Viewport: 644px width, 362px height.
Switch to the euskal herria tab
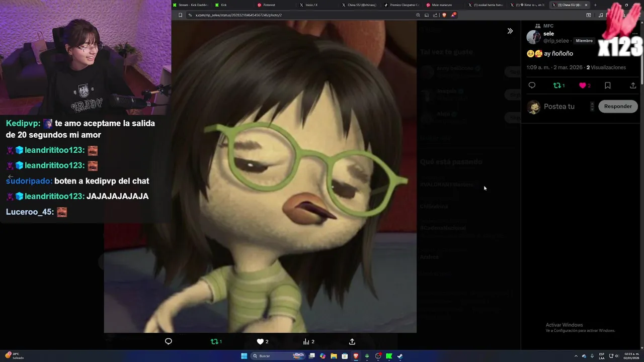click(x=485, y=5)
